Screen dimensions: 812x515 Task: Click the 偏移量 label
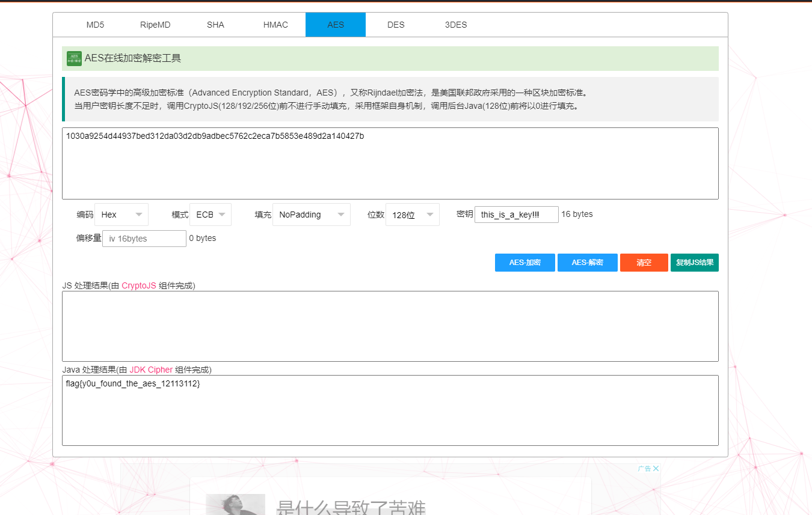pyautogui.click(x=88, y=238)
